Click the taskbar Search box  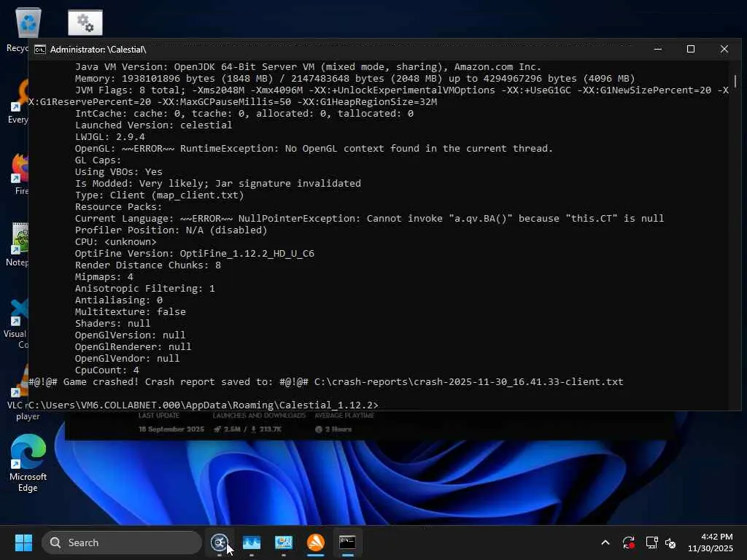(122, 542)
